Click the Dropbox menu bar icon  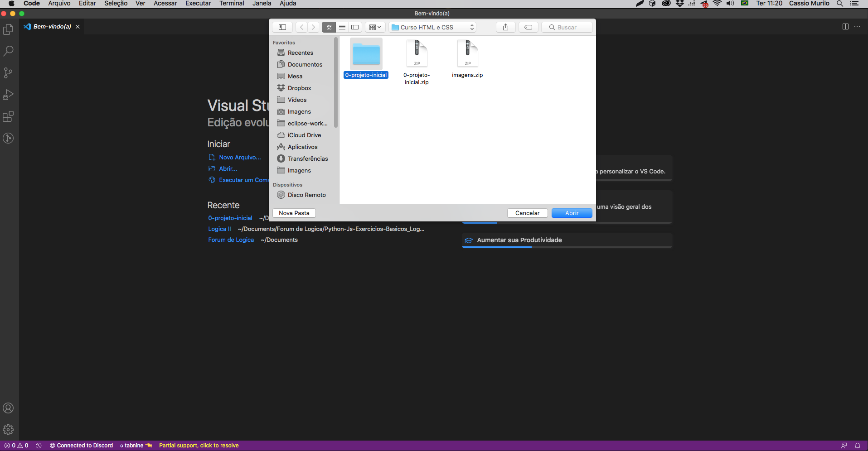point(679,4)
